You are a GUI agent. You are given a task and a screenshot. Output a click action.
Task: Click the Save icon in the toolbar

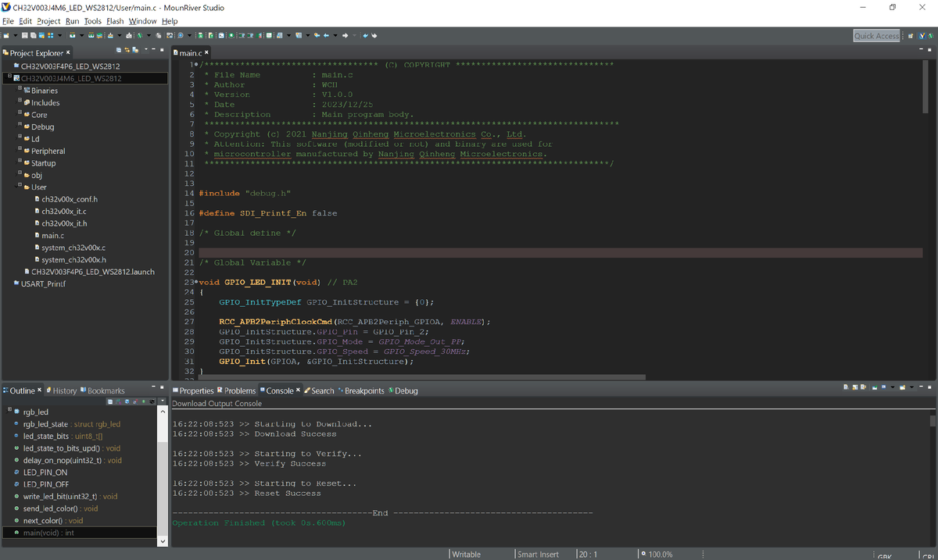(x=24, y=36)
